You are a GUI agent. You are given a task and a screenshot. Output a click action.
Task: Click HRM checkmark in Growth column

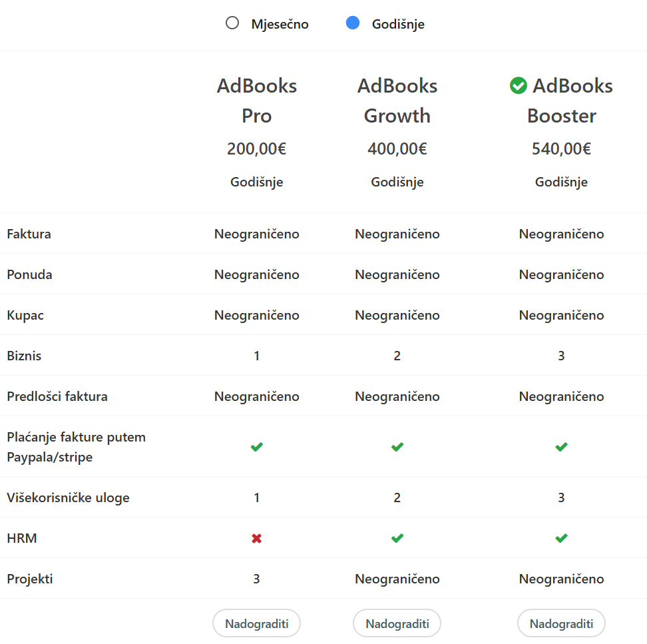tap(397, 538)
